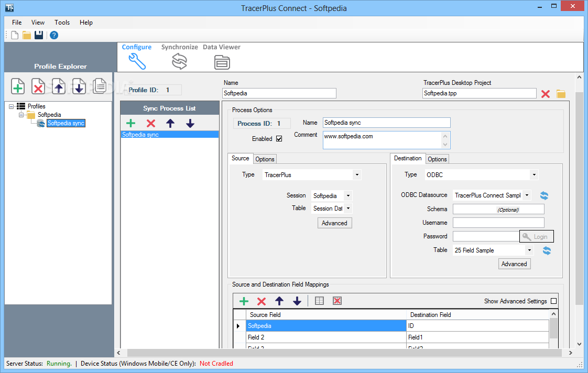Refresh the ODBC Datasource list
The image size is (588, 373).
[x=544, y=195]
